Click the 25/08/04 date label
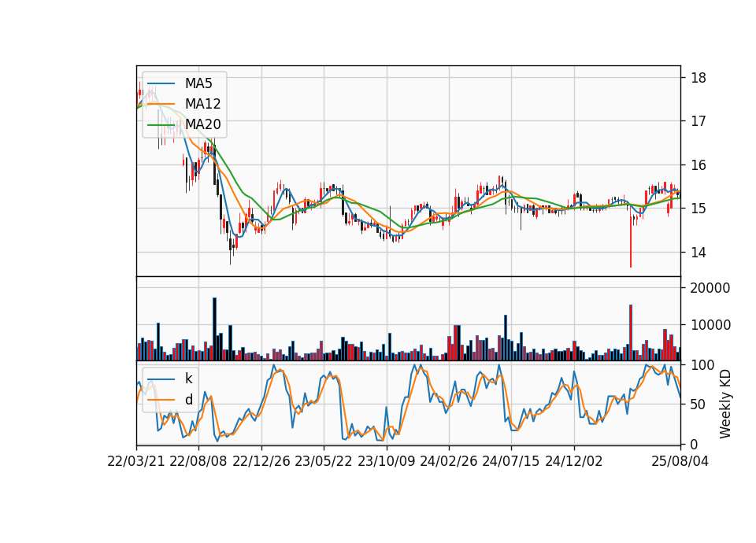Screen dimensions: 756x543 pos(680,461)
